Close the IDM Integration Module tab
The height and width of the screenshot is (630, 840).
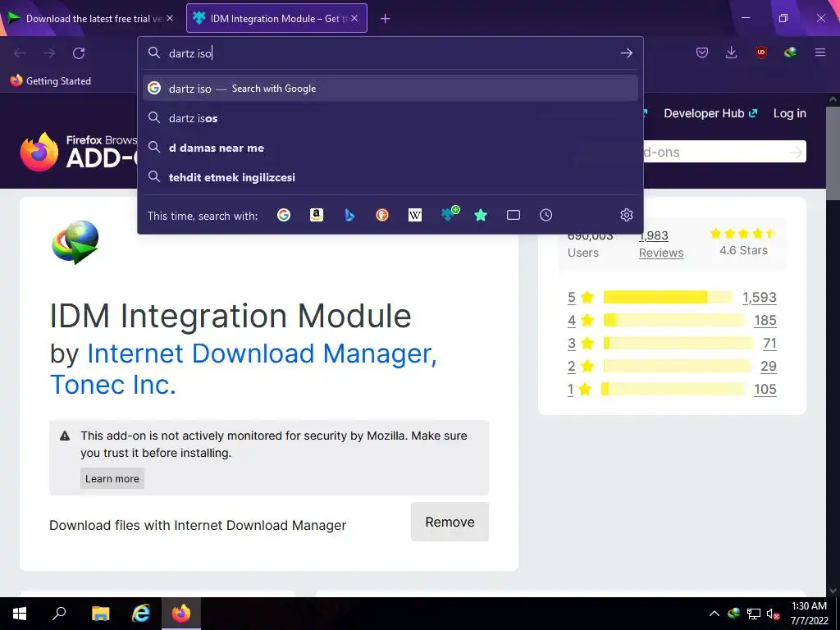(x=354, y=18)
